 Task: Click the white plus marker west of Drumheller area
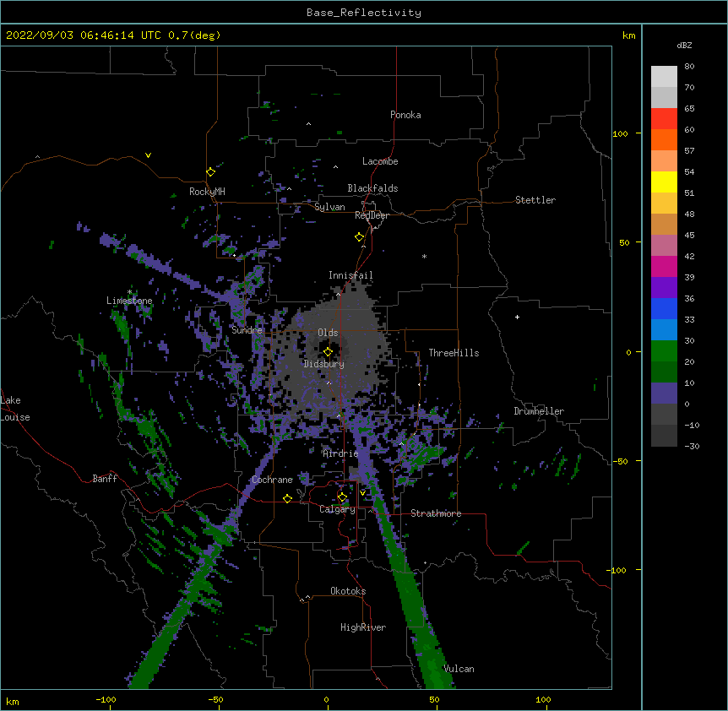tap(517, 318)
